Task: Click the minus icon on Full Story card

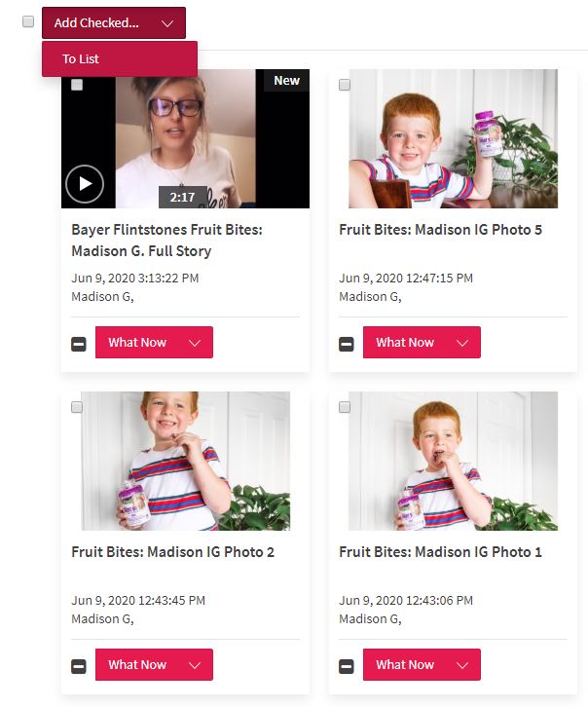Action: [x=79, y=344]
